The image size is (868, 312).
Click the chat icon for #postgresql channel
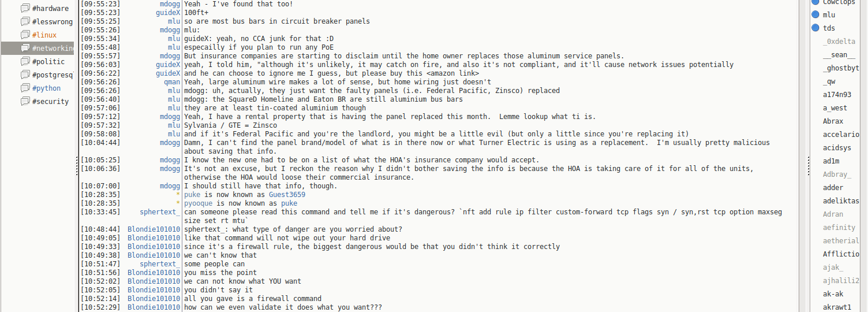[25, 75]
